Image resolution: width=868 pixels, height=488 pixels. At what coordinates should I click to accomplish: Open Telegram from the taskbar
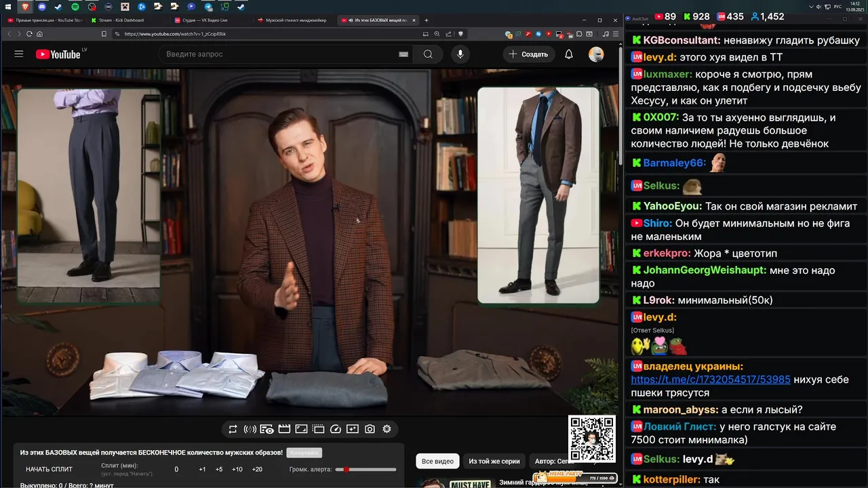click(x=208, y=7)
